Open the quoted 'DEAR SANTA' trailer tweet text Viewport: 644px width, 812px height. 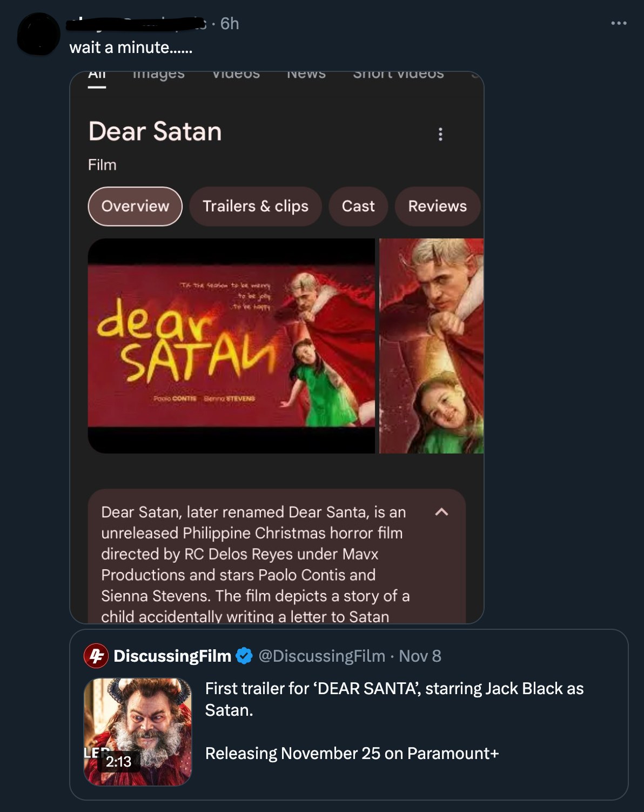coord(394,699)
